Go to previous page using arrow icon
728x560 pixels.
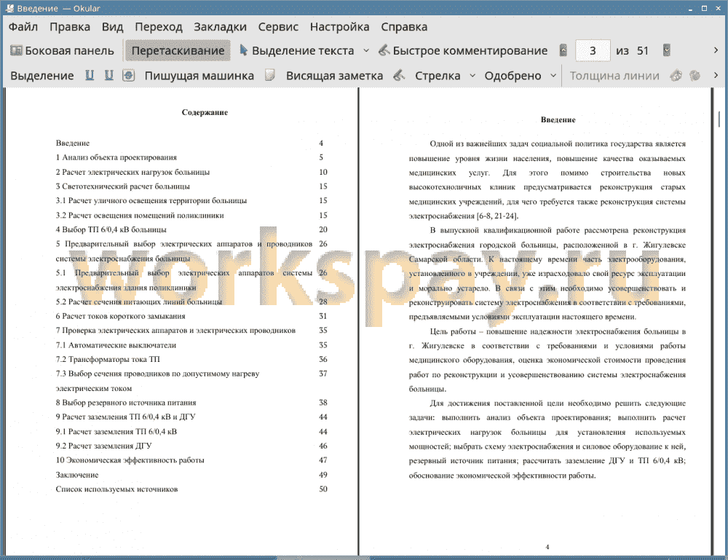(563, 50)
